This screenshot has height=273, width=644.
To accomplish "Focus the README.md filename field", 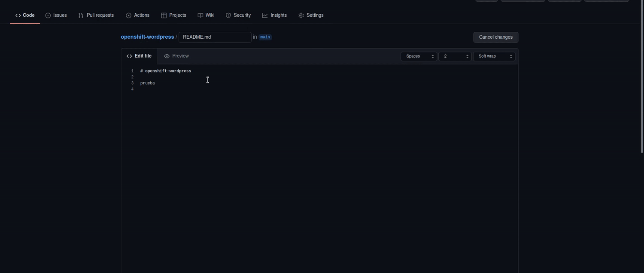I will point(215,37).
